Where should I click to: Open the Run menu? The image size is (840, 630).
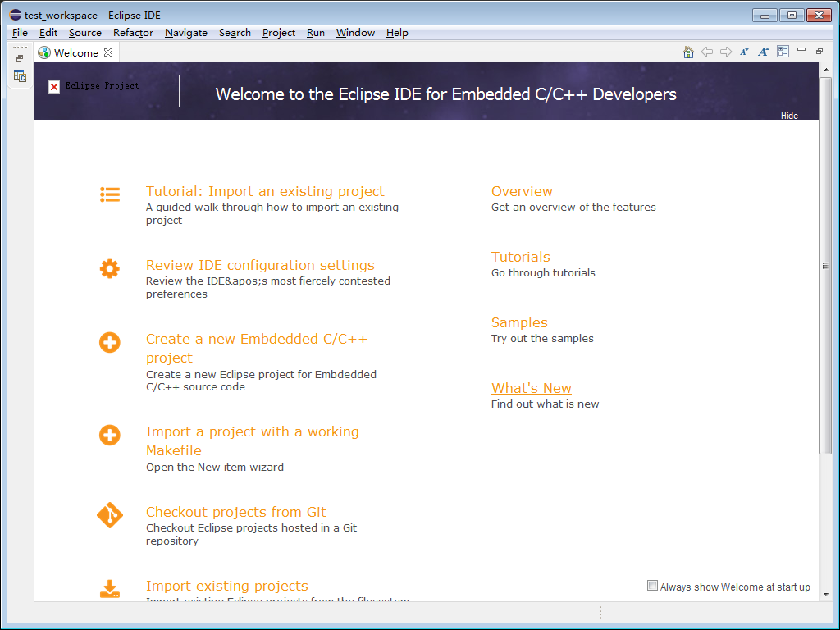316,33
